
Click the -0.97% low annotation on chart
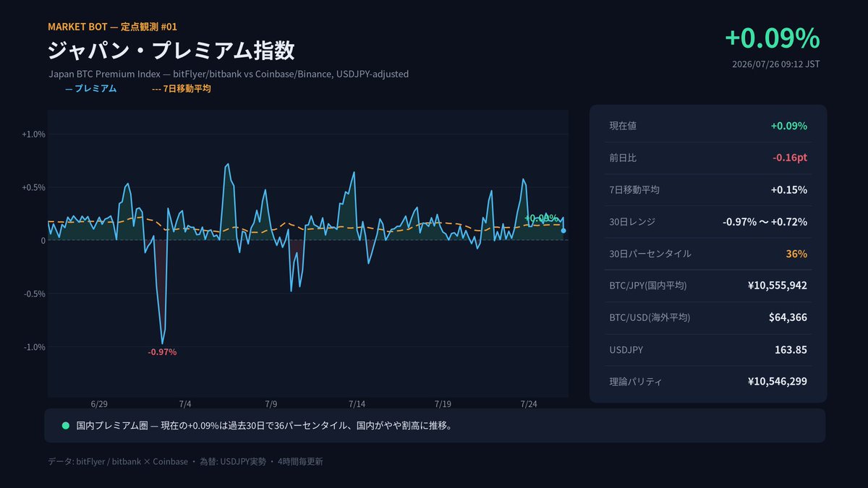point(162,352)
